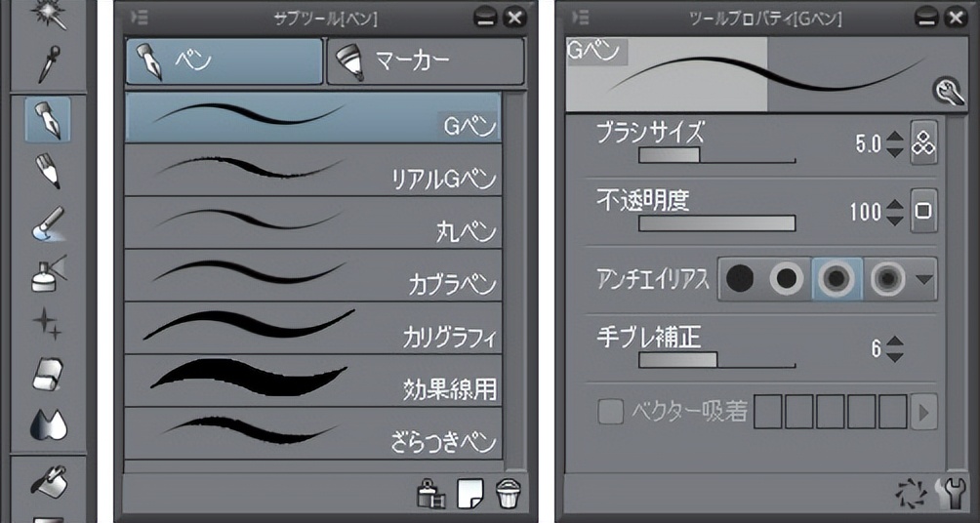Click the 不透明度 opacity slider
980x523 pixels.
pos(716,223)
